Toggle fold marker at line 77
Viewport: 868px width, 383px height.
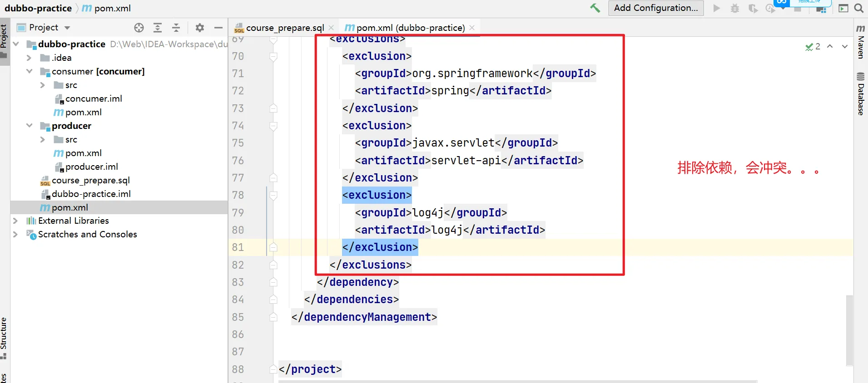click(x=273, y=178)
